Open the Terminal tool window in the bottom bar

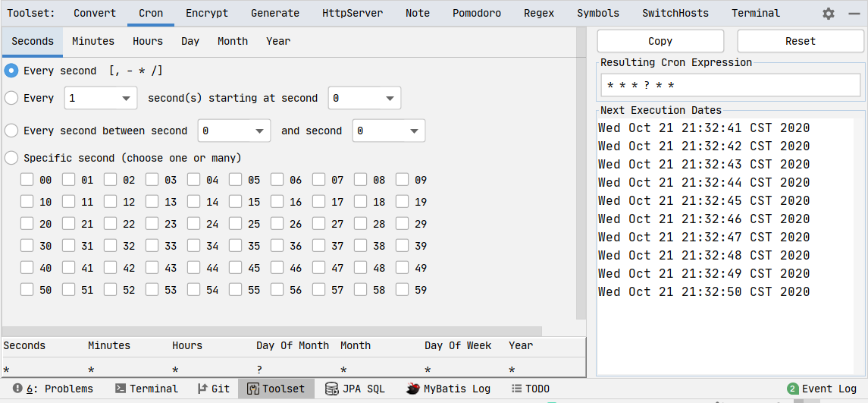click(146, 389)
